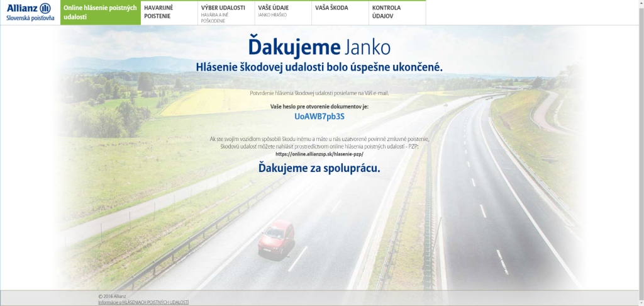The width and height of the screenshot is (644, 306).
Task: Click the © 2016 Allianz copyright text
Action: click(x=112, y=296)
